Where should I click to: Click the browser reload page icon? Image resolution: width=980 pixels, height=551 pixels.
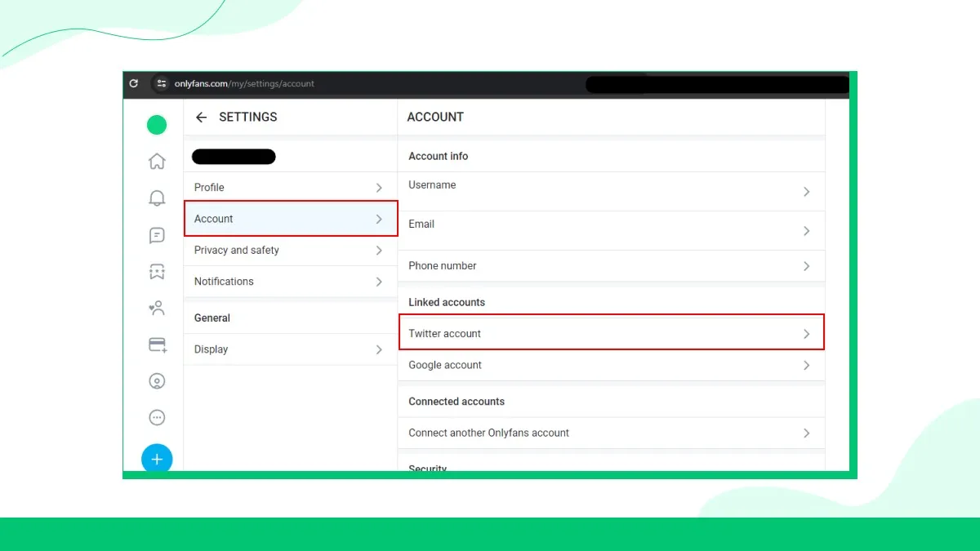tap(133, 84)
